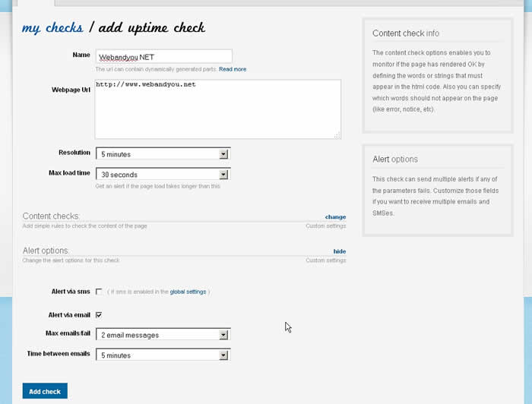Click the "Alert options" heading in right sidebar
This screenshot has width=532, height=404.
[x=395, y=159]
